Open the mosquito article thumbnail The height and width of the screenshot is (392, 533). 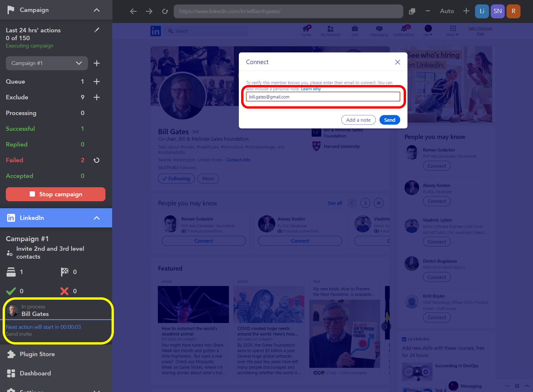(193, 304)
